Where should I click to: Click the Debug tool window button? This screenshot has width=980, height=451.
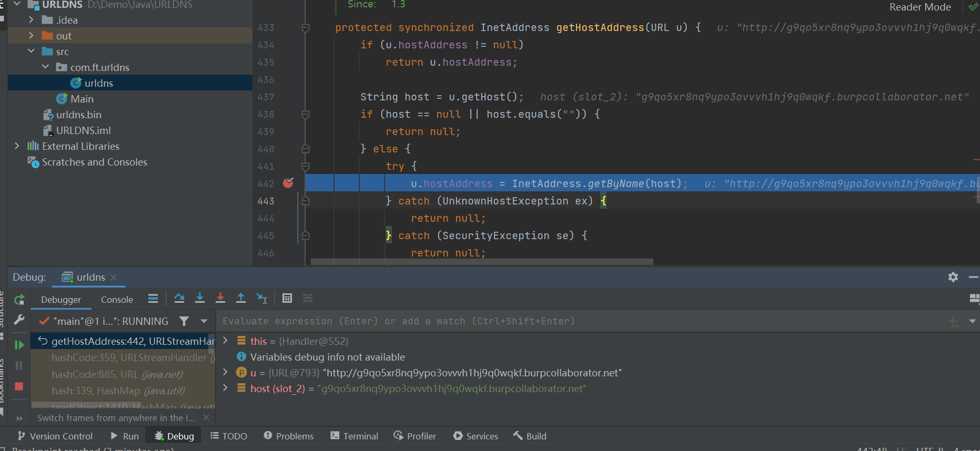(175, 436)
